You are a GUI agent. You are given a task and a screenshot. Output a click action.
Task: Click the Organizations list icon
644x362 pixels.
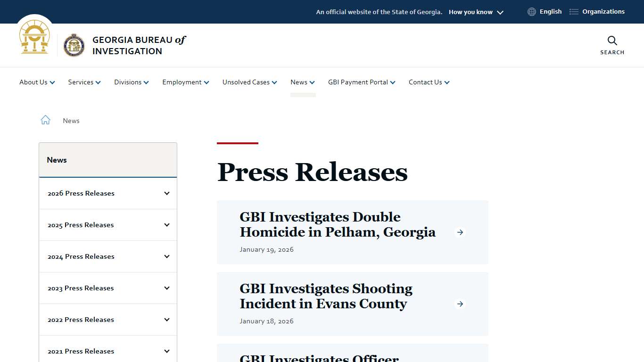[573, 11]
